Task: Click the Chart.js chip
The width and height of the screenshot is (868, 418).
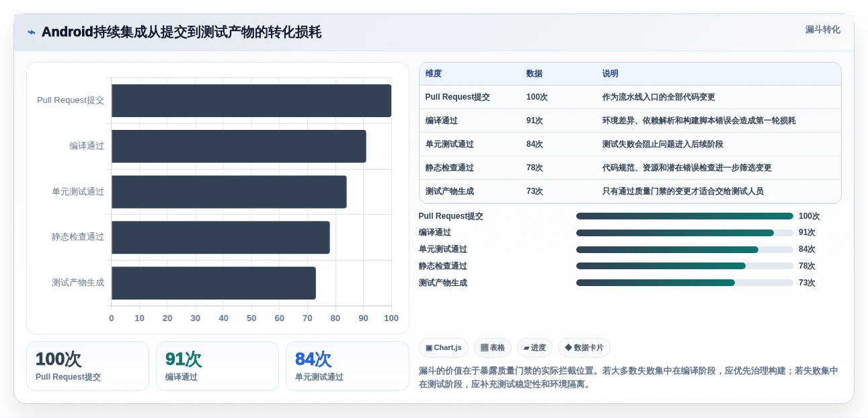Action: tap(444, 348)
